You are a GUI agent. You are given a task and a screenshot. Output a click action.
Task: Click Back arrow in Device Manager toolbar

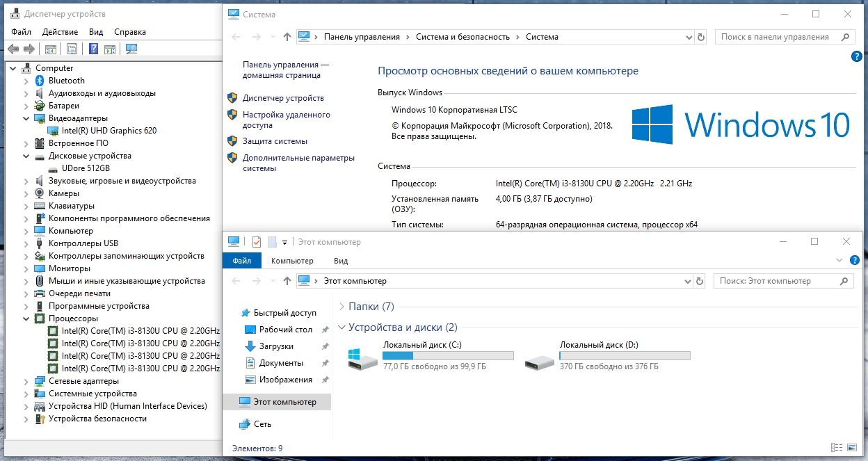[x=13, y=49]
